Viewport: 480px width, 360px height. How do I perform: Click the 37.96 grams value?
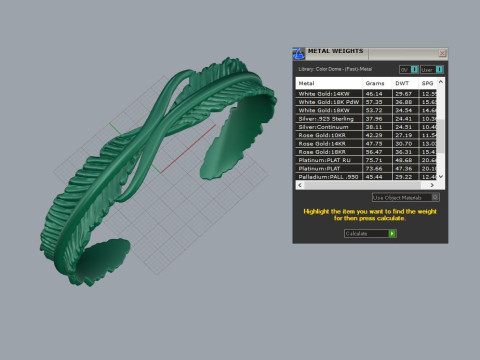click(374, 119)
